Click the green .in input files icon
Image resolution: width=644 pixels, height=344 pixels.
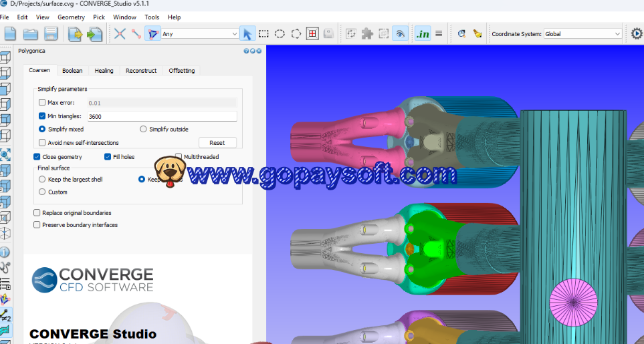click(422, 33)
